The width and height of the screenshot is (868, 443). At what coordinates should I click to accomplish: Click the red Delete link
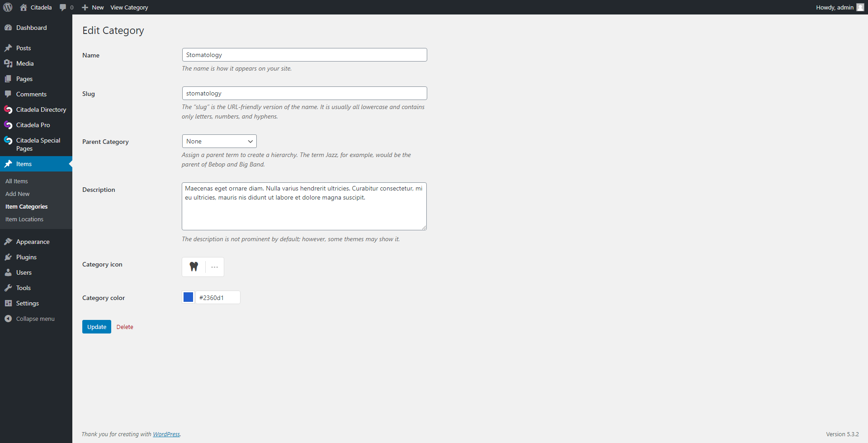coord(125,327)
